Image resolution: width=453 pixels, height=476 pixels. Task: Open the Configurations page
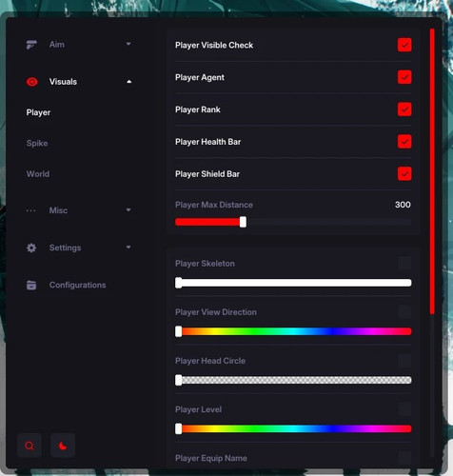tap(77, 285)
